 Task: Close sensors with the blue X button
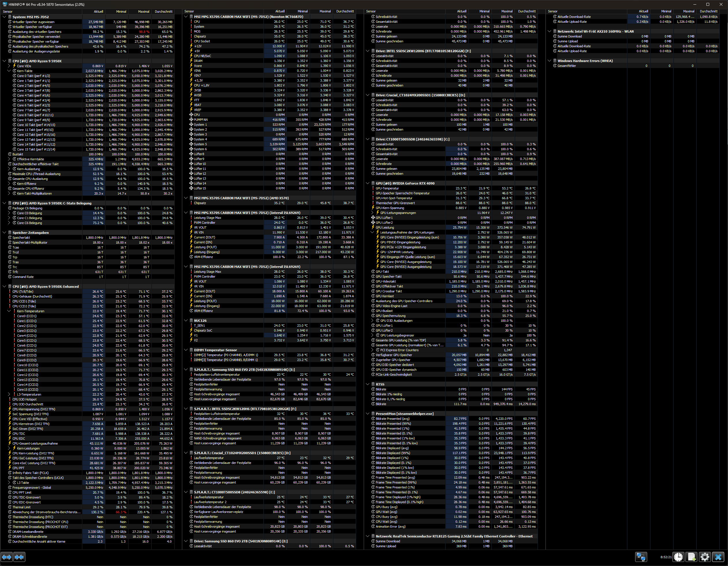(x=718, y=557)
